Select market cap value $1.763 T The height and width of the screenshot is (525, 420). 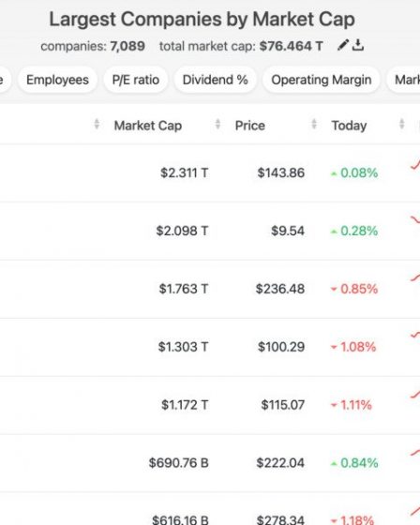[184, 289]
